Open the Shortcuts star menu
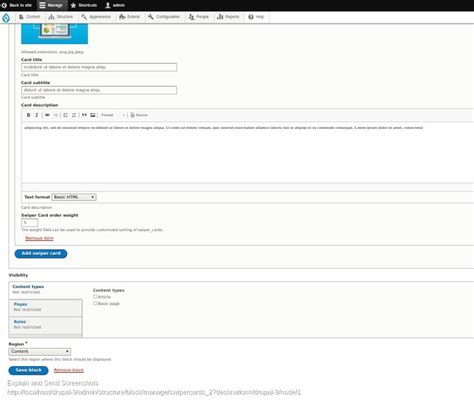This screenshot has width=474, height=403. pyautogui.click(x=84, y=5)
